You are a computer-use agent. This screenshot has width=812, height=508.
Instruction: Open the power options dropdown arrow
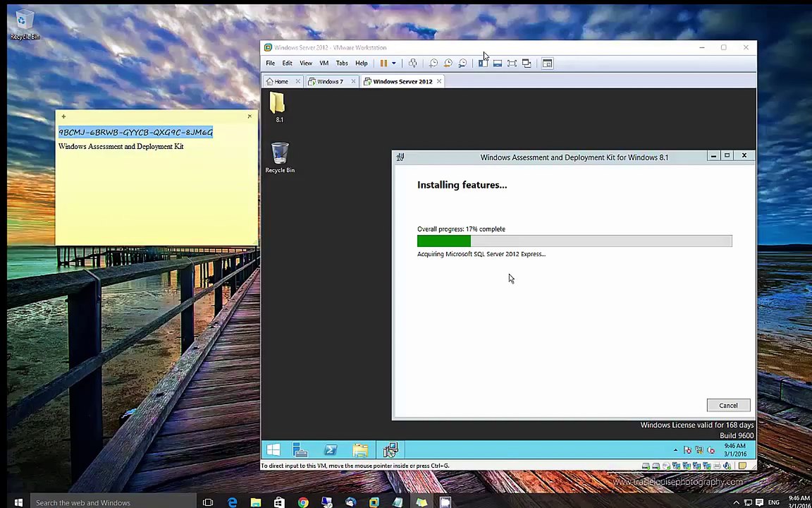click(393, 64)
